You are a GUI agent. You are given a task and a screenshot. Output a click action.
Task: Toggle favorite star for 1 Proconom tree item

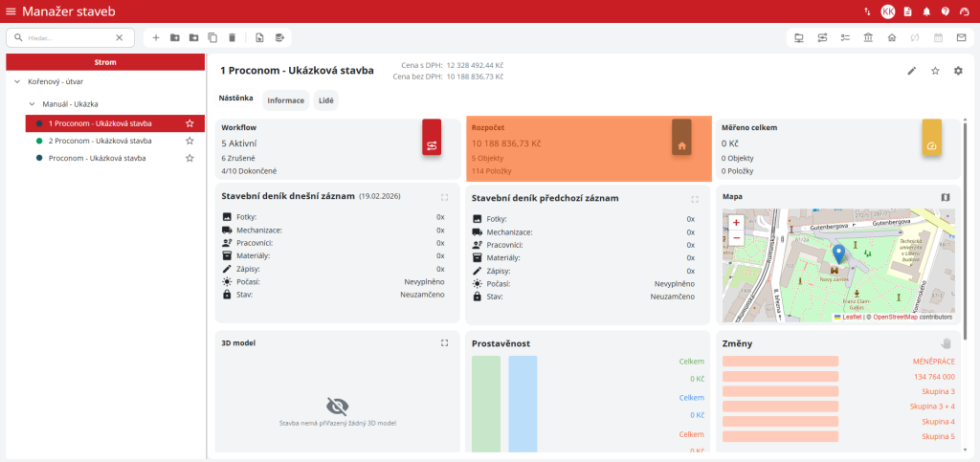tap(189, 123)
